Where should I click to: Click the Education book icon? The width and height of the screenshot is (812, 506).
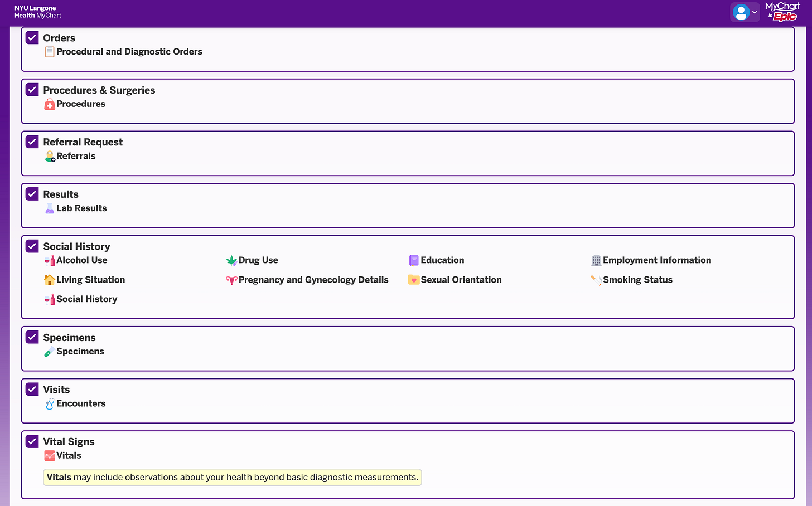(x=414, y=260)
